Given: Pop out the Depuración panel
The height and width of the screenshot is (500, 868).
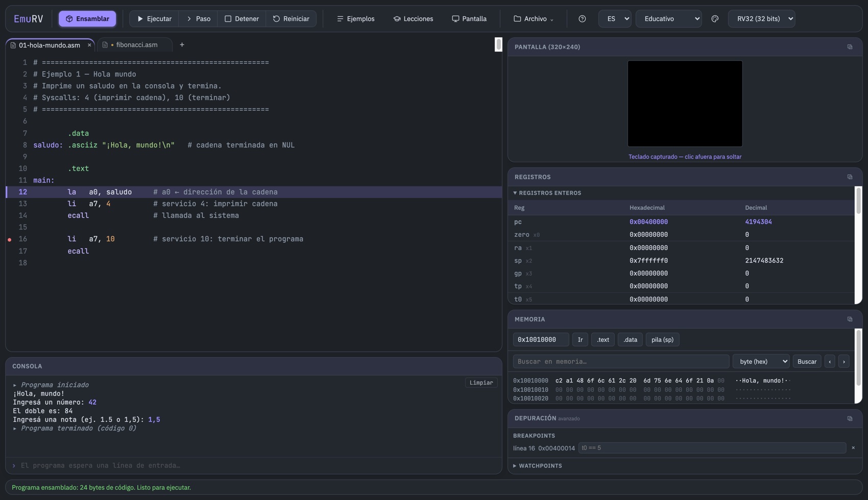Looking at the screenshot, I should 850,419.
